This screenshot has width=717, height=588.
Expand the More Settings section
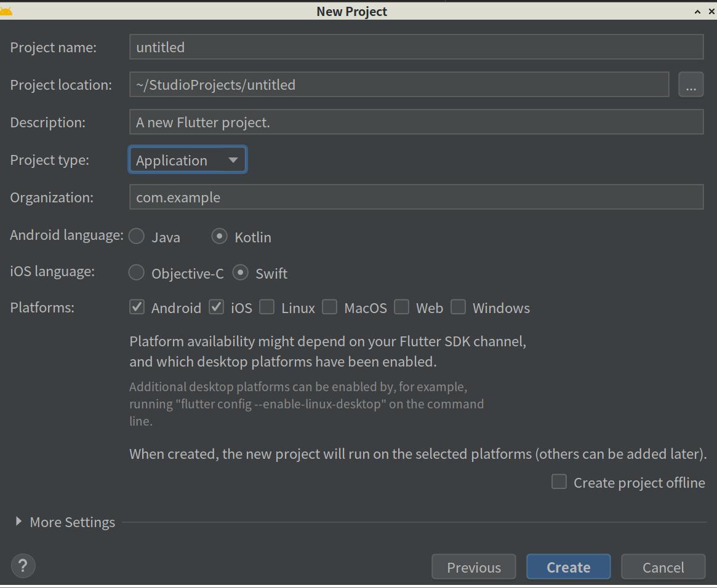pyautogui.click(x=19, y=522)
